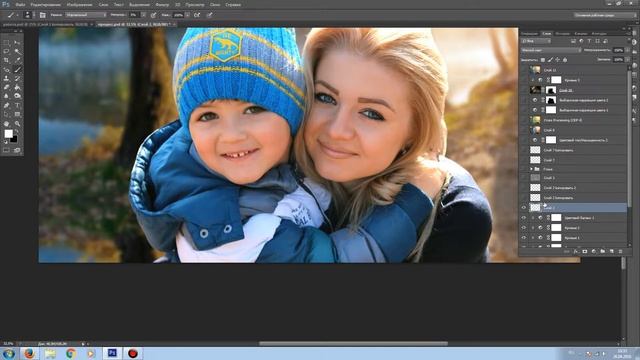Click the link layers icon
The height and width of the screenshot is (360, 640).
pyautogui.click(x=567, y=251)
